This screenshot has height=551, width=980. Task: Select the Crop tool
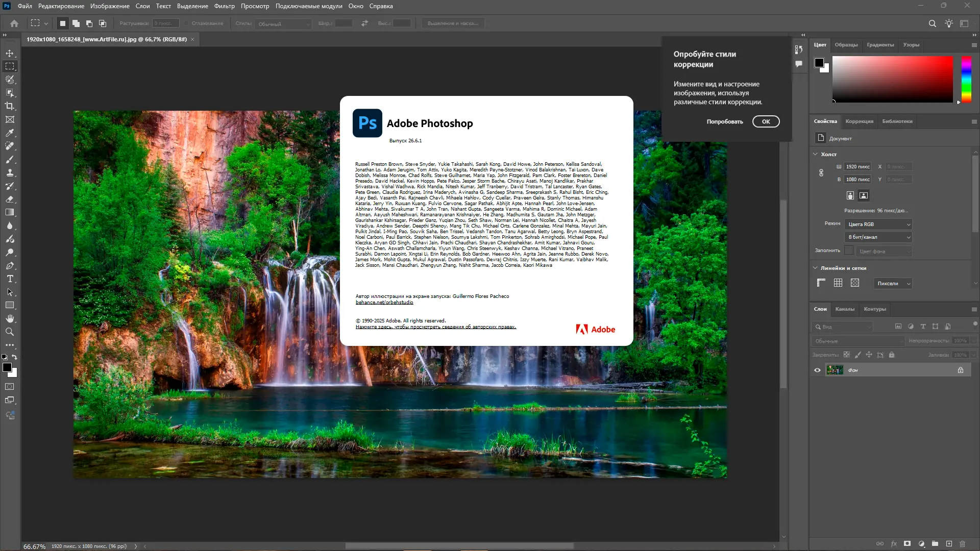pyautogui.click(x=10, y=106)
